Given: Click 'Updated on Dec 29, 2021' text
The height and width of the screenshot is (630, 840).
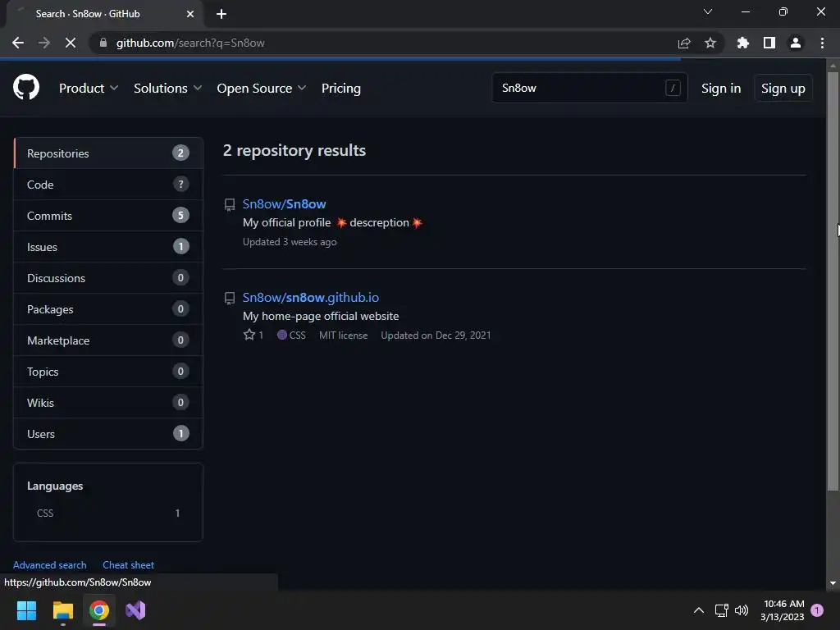Looking at the screenshot, I should click(436, 336).
